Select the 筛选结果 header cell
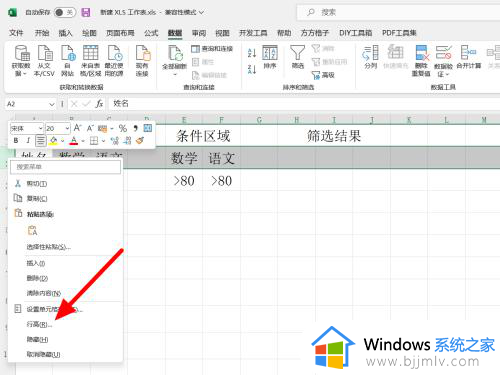This screenshot has height=375, width=500. [x=334, y=136]
